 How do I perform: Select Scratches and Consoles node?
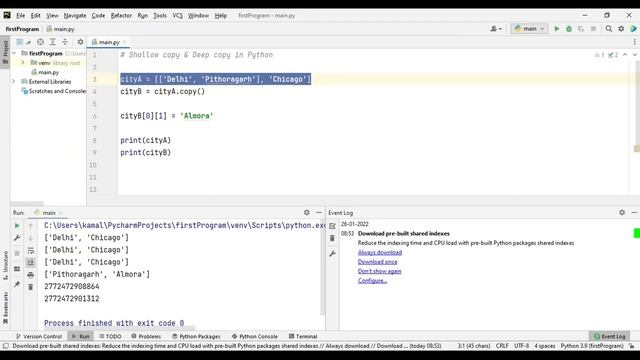pos(53,91)
